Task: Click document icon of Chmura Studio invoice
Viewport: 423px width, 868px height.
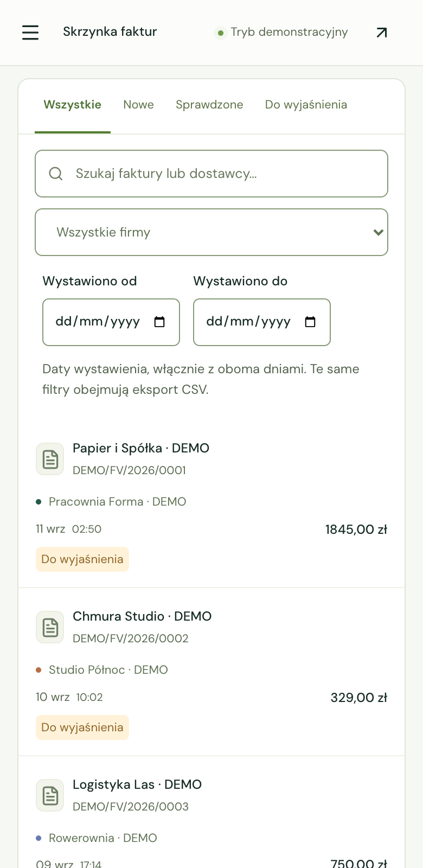Action: tap(50, 627)
